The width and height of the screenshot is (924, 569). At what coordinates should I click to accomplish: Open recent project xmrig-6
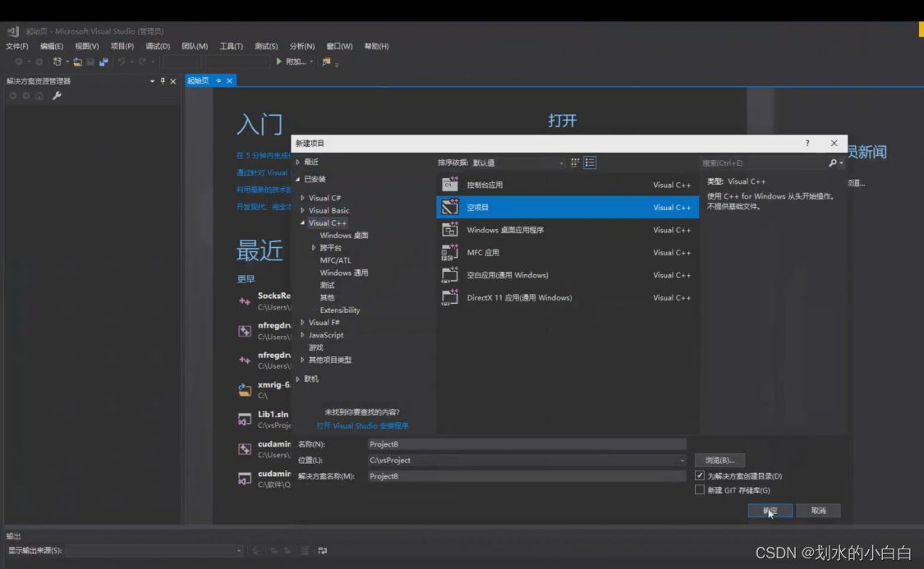pyautogui.click(x=274, y=384)
